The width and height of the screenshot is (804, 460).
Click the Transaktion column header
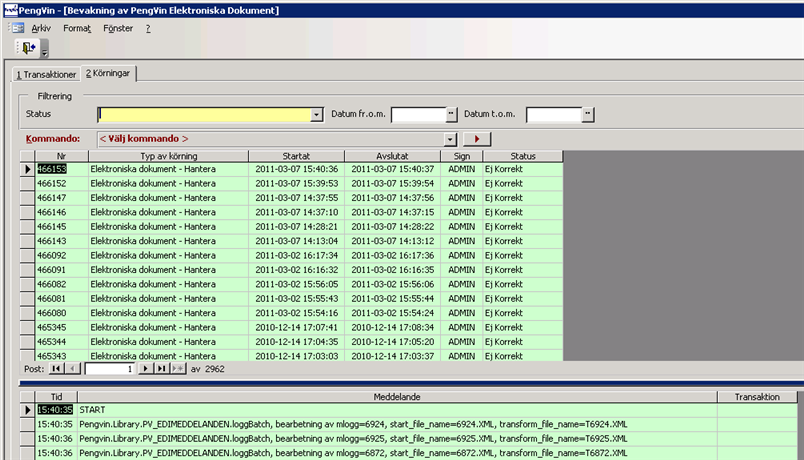[x=757, y=397]
